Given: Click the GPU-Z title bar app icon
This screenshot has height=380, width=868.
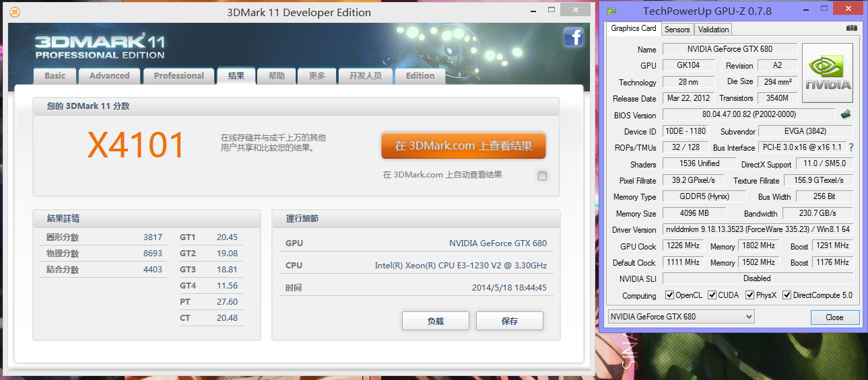Looking at the screenshot, I should point(611,11).
